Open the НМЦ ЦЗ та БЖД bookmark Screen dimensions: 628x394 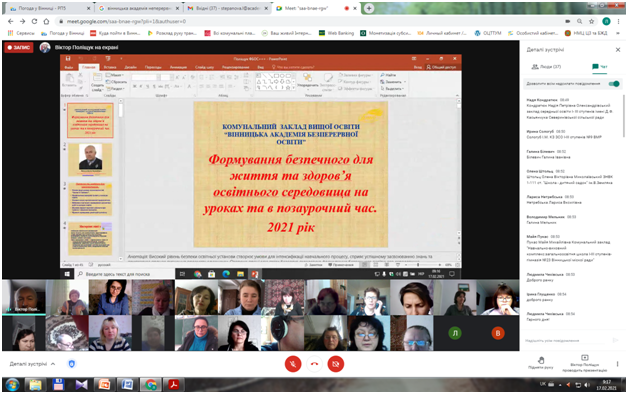click(586, 33)
